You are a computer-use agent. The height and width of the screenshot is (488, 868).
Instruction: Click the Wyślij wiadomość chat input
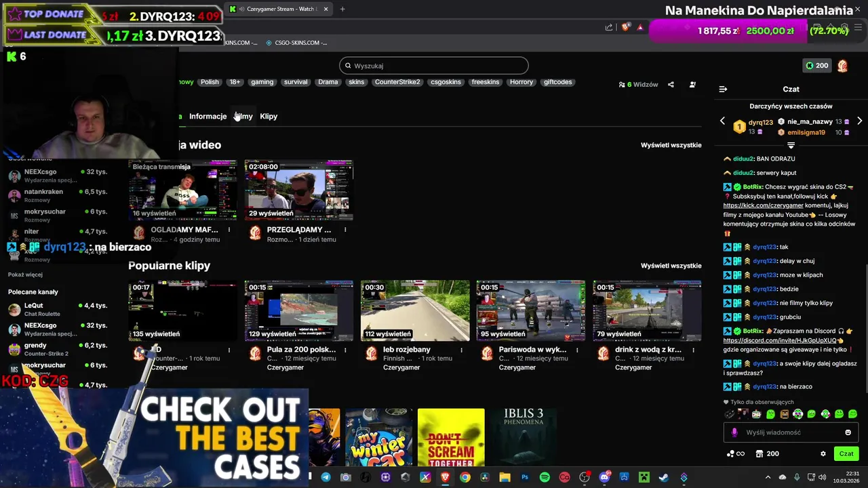point(791,432)
